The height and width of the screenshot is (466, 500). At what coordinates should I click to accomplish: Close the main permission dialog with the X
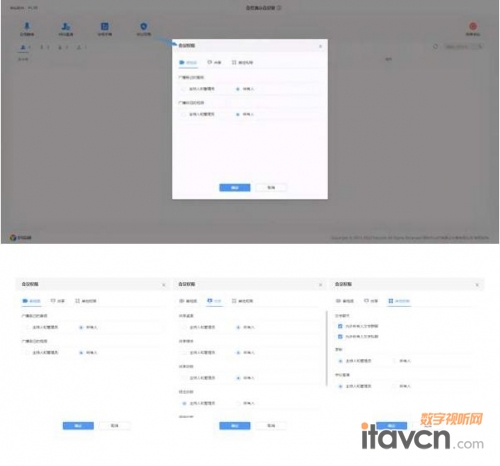point(320,46)
